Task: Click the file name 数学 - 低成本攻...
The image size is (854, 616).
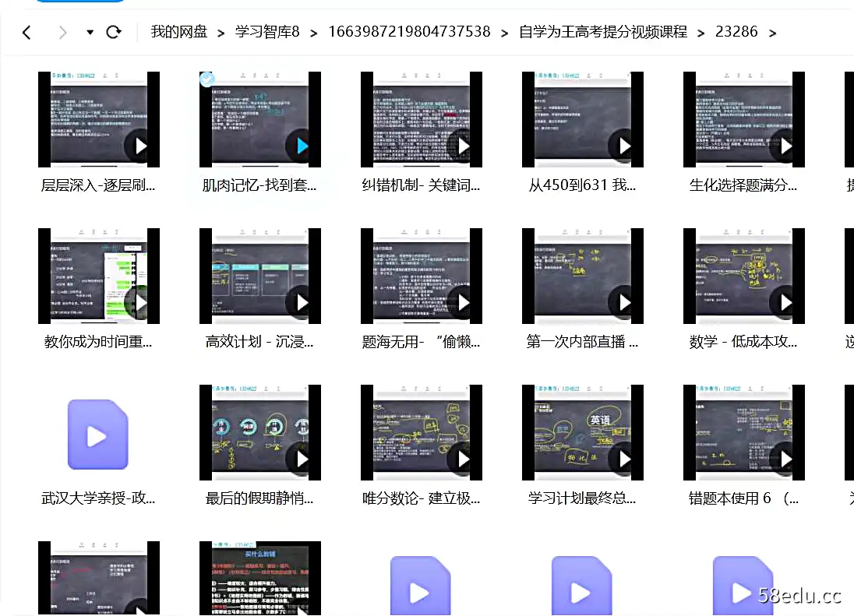Action: (x=743, y=342)
